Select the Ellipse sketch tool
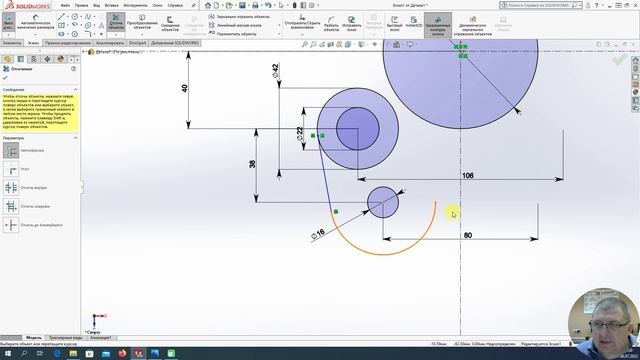This screenshot has height=360, width=640. (88, 25)
